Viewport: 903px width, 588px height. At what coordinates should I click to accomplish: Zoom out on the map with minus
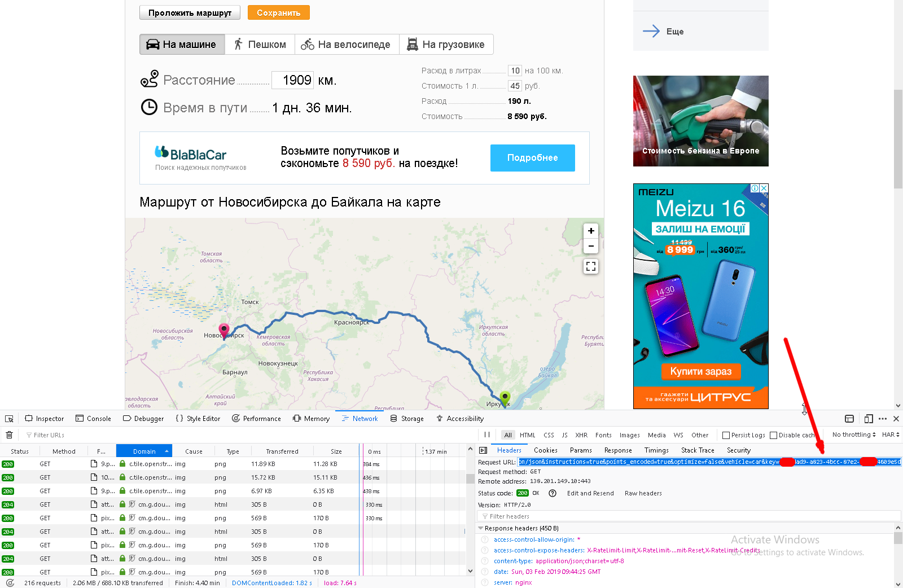pyautogui.click(x=591, y=246)
